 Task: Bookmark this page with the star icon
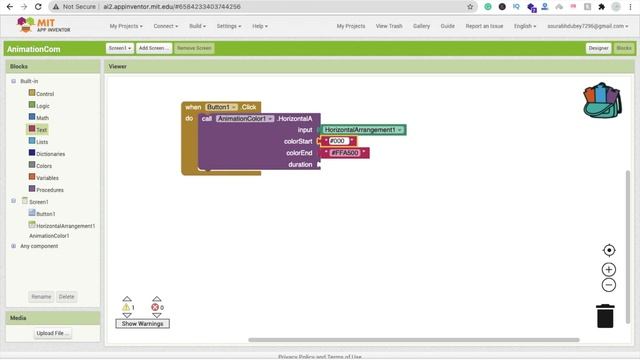pyautogui.click(x=470, y=7)
